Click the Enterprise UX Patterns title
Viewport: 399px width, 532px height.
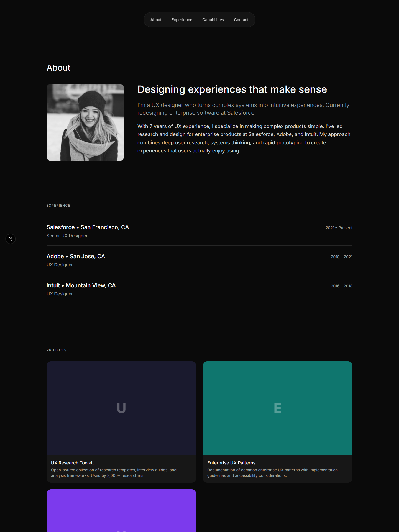coord(231,463)
